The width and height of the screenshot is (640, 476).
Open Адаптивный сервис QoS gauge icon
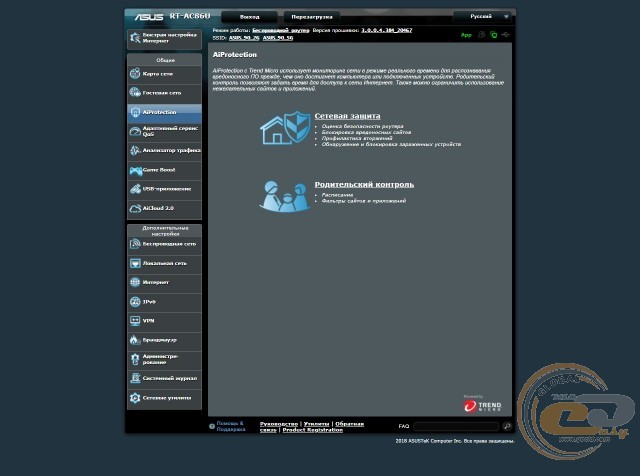(x=135, y=131)
